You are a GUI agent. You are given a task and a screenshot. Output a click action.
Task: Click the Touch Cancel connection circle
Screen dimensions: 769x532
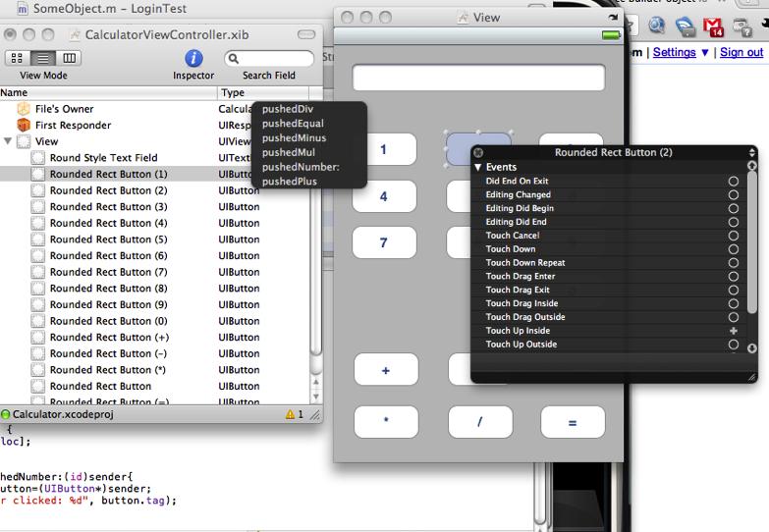pos(734,236)
